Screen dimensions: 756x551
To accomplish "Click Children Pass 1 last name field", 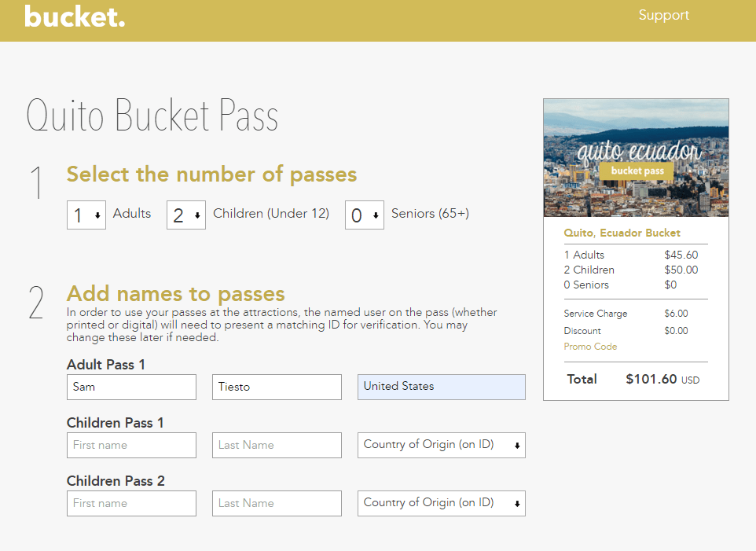I will (x=277, y=445).
